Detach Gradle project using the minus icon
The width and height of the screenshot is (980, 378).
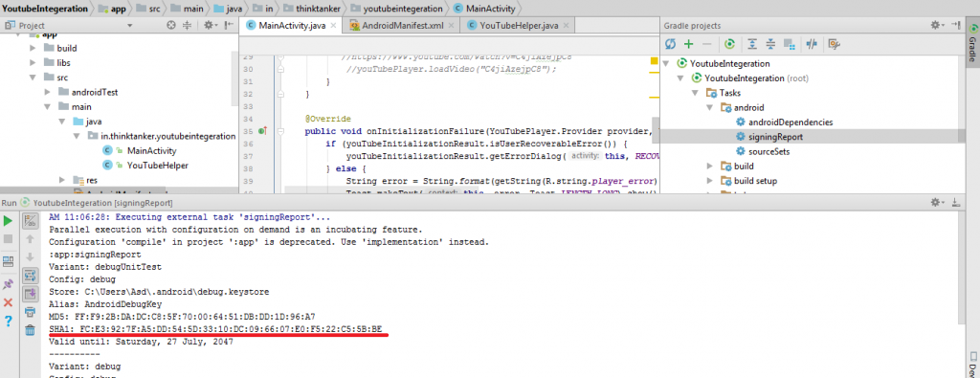pyautogui.click(x=707, y=44)
